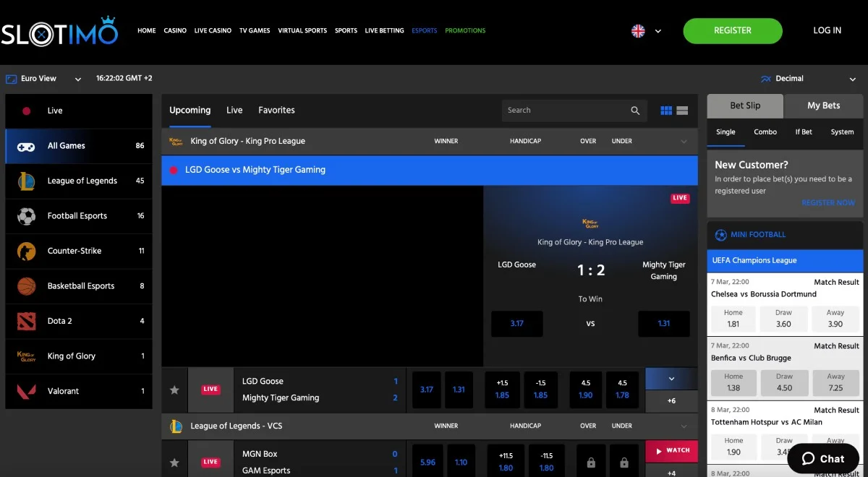Screen dimensions: 868x477
Task: Switch to the My Bets tab
Action: tap(824, 106)
